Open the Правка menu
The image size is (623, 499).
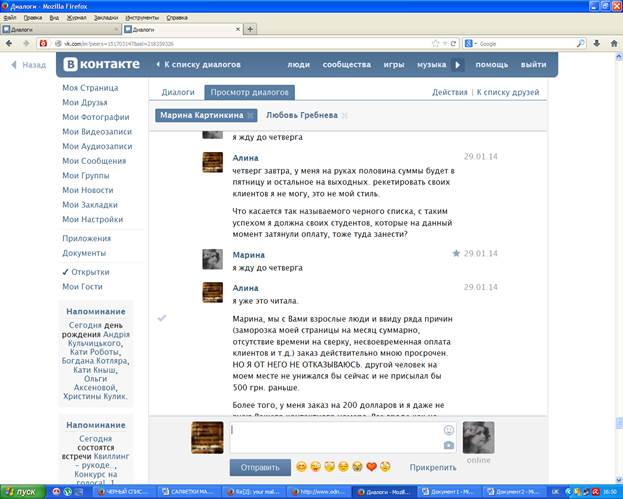click(33, 17)
